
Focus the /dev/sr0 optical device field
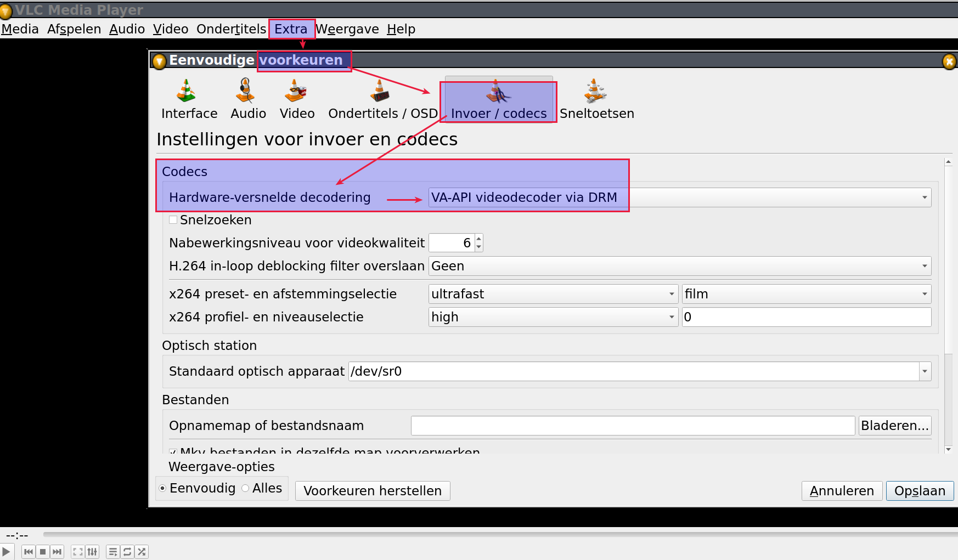[634, 371]
